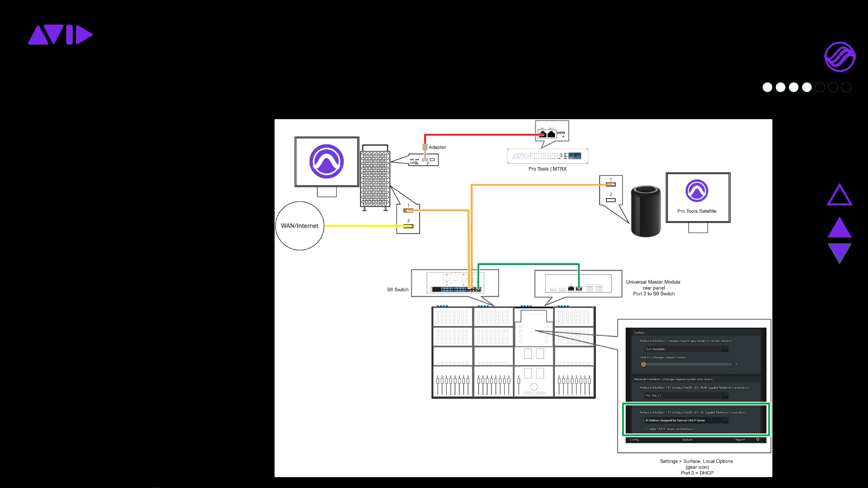
Task: Click the Avid logo
Action: click(x=61, y=35)
